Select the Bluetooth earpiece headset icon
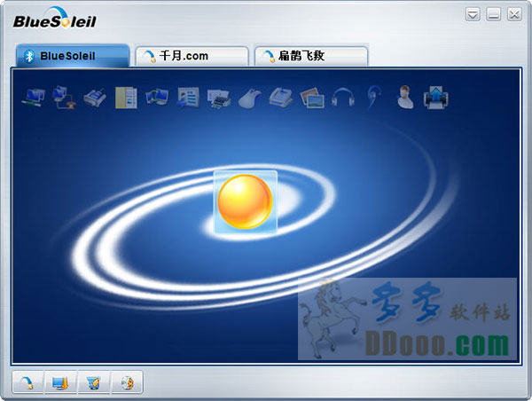This screenshot has height=401, width=532. click(374, 97)
